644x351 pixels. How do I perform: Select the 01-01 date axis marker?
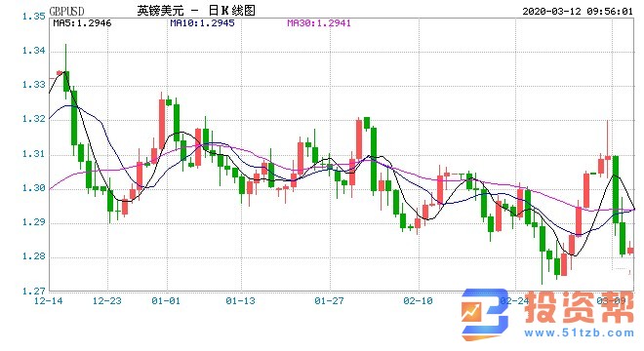[166, 301]
